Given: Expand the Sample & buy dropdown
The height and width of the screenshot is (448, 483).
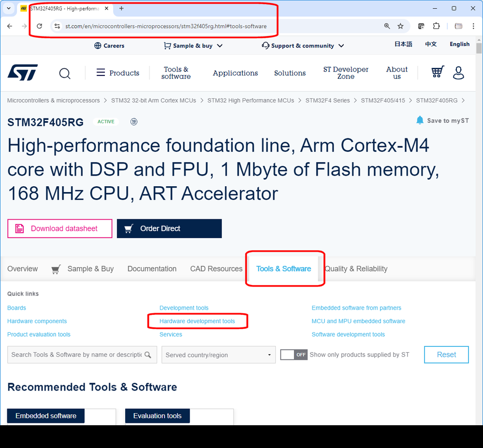Looking at the screenshot, I should [x=193, y=45].
